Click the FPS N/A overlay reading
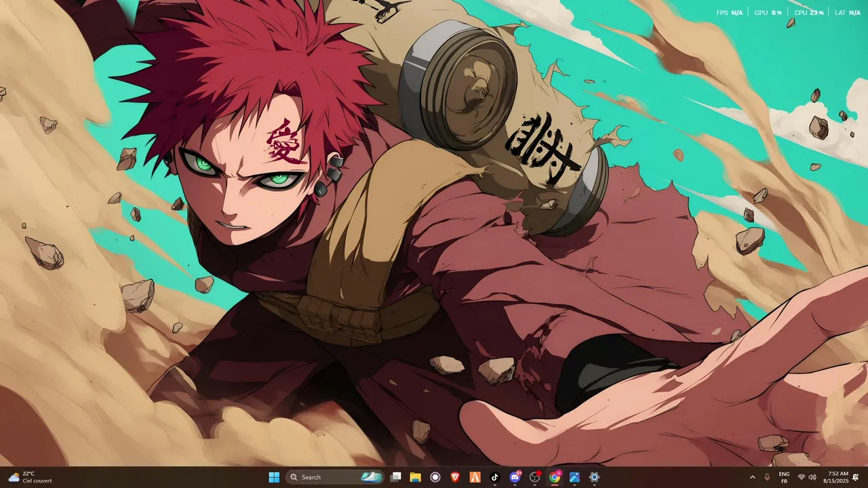 (x=730, y=13)
